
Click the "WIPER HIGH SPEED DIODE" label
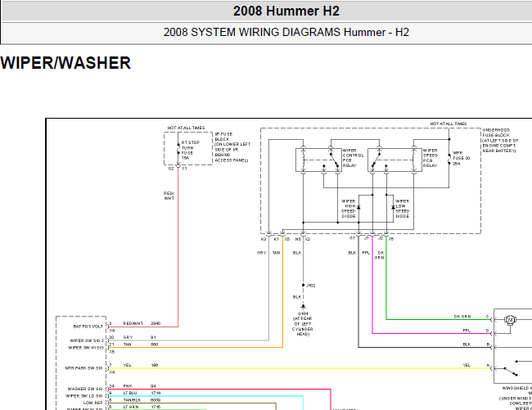tap(349, 209)
